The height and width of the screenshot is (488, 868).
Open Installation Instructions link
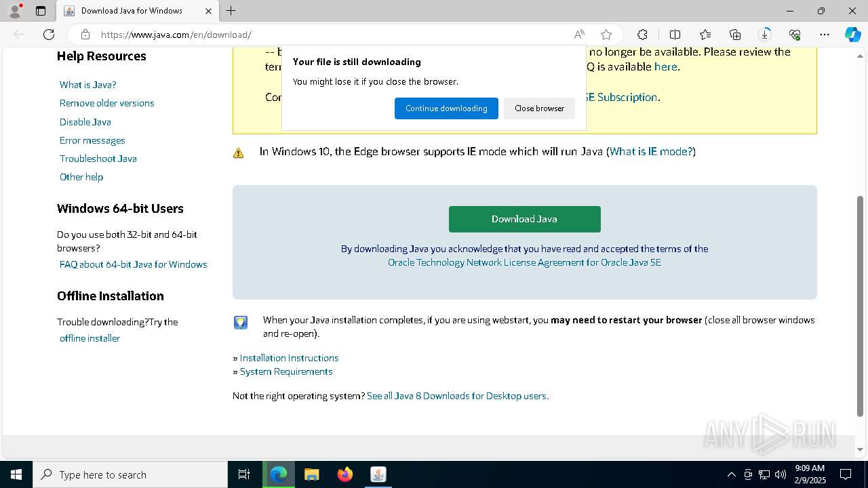tap(289, 358)
